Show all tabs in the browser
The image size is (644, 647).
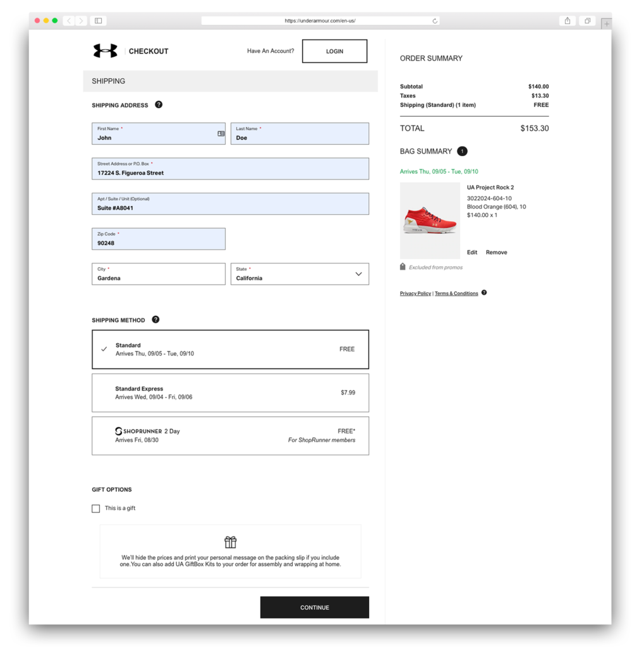pos(588,21)
